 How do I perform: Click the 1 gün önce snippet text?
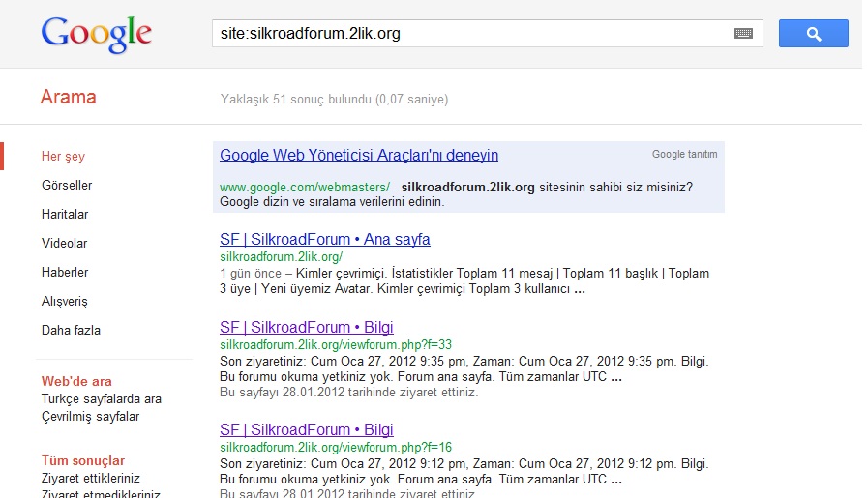tap(251, 274)
